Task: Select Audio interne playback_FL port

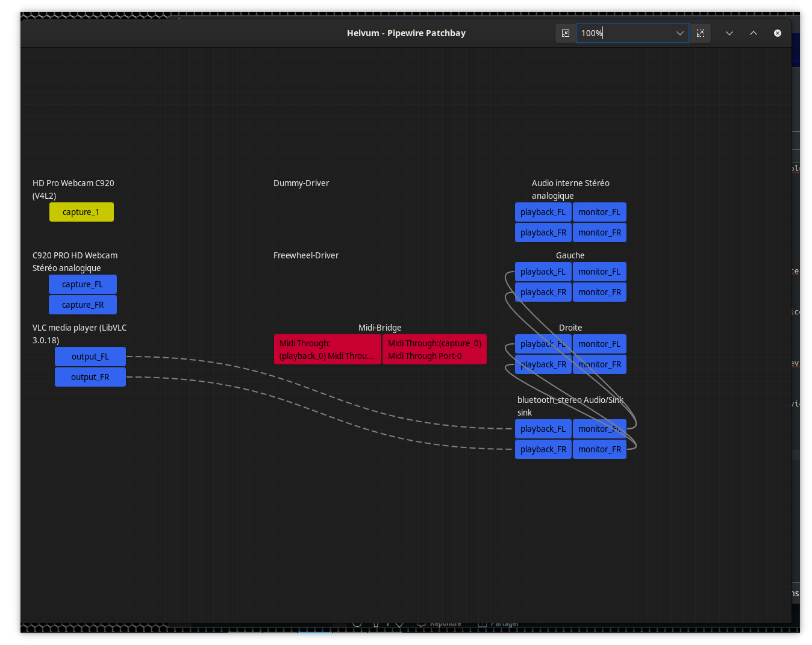Action: [543, 212]
